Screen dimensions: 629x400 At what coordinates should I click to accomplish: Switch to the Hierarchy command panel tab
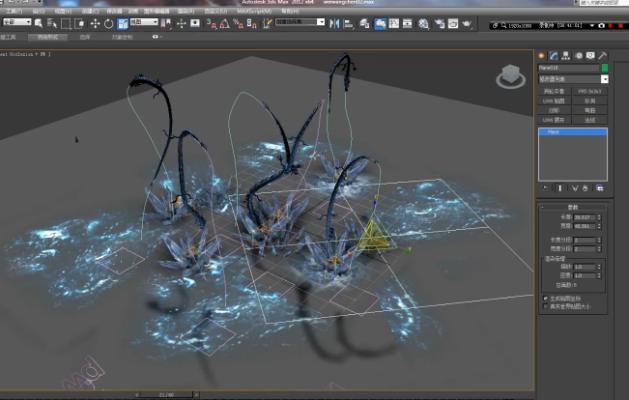tap(566, 56)
